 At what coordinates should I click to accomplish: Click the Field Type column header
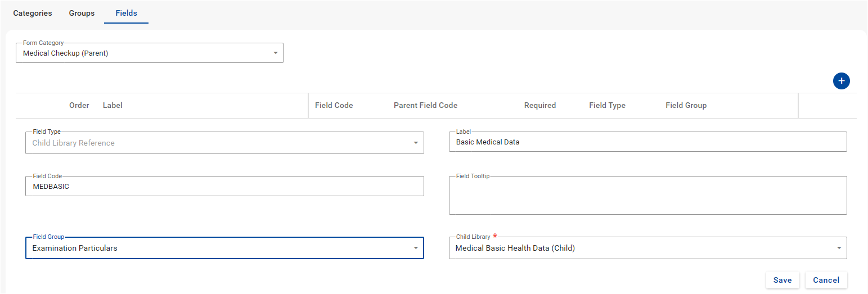[x=607, y=105]
